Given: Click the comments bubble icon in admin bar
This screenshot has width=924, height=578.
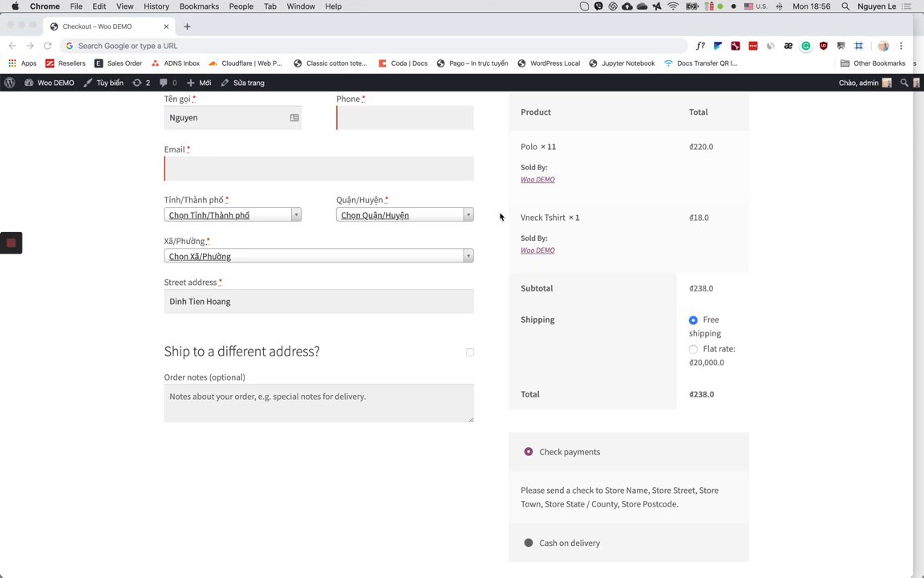Looking at the screenshot, I should click(x=164, y=83).
